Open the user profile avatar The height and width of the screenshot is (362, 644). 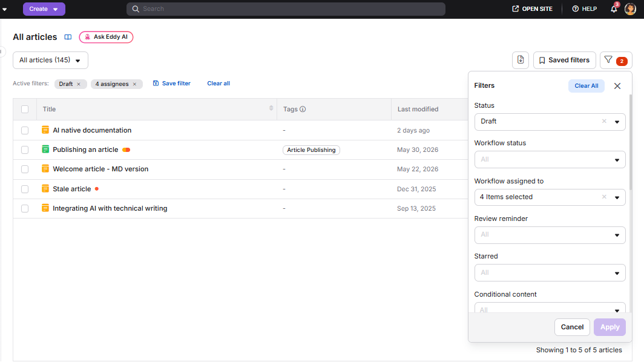click(630, 9)
